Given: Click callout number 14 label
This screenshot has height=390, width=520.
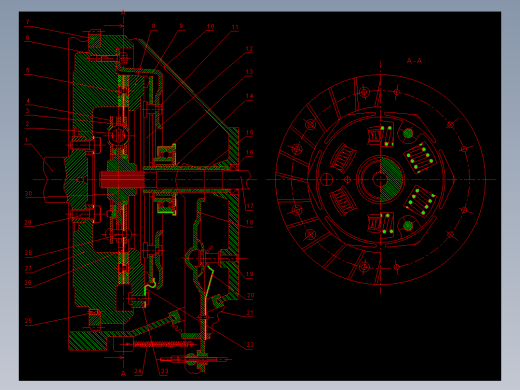Looking at the screenshot, I should [249, 96].
